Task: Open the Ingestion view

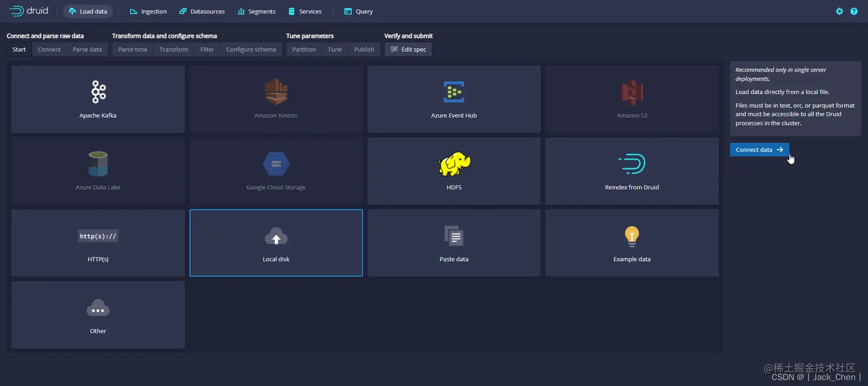Action: pos(148,11)
